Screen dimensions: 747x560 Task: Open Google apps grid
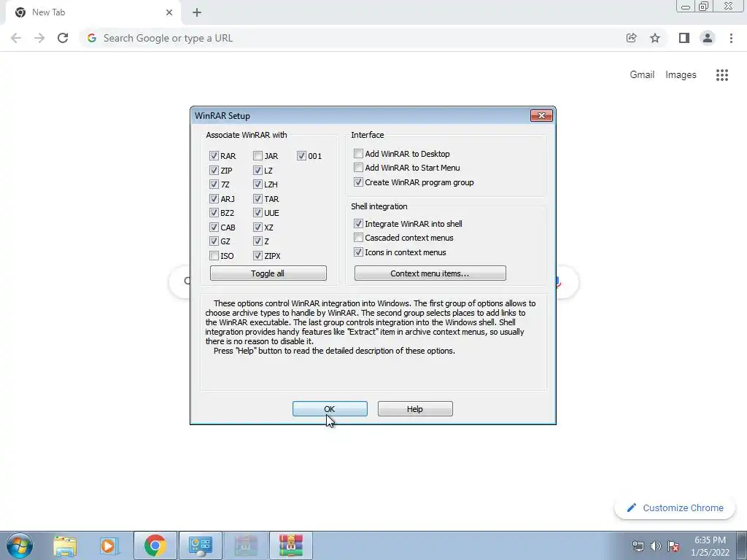(722, 75)
